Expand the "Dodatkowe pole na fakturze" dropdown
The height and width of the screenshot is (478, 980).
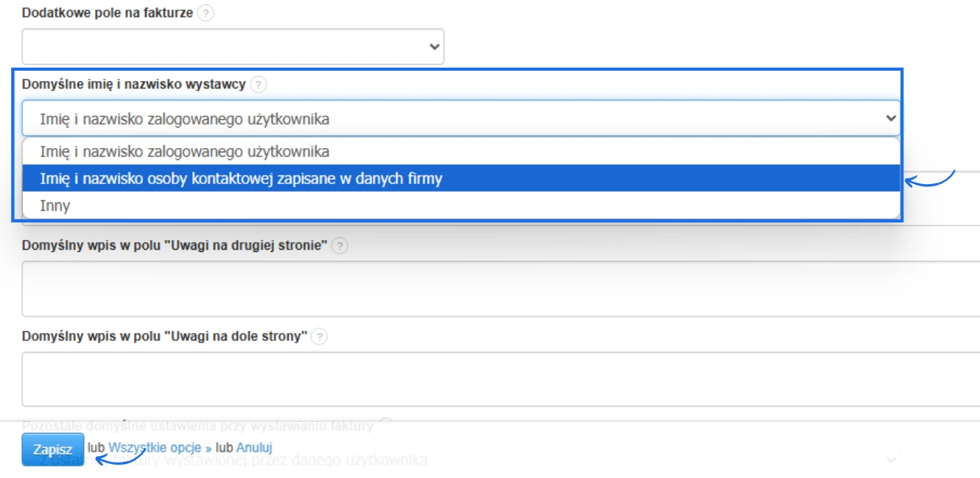233,46
